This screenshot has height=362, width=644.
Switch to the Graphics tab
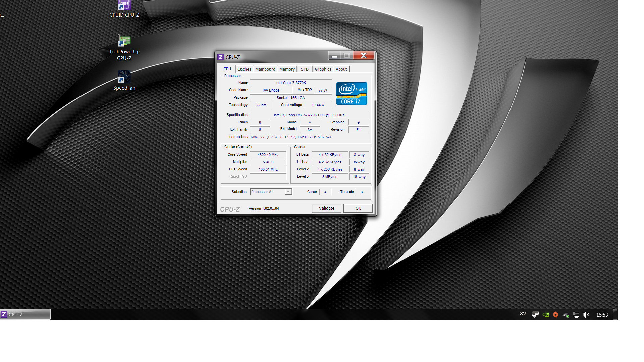click(x=323, y=69)
